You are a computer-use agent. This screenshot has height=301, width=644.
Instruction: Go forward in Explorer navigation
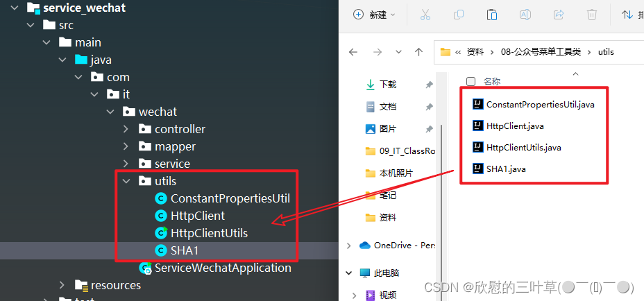coord(378,52)
